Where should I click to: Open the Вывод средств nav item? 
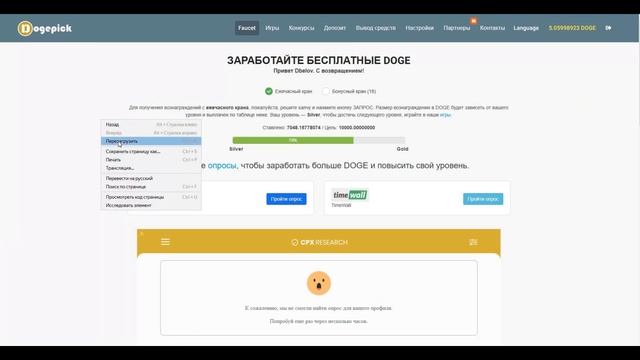376,28
